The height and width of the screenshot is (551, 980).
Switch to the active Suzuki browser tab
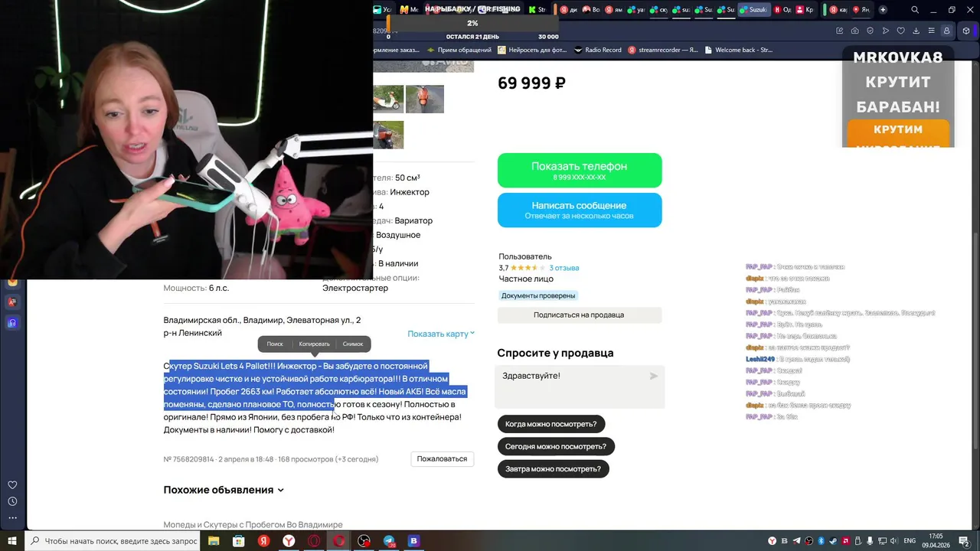click(754, 10)
